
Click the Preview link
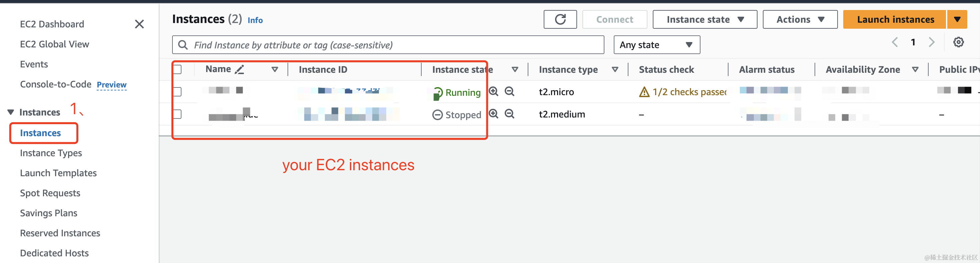111,85
